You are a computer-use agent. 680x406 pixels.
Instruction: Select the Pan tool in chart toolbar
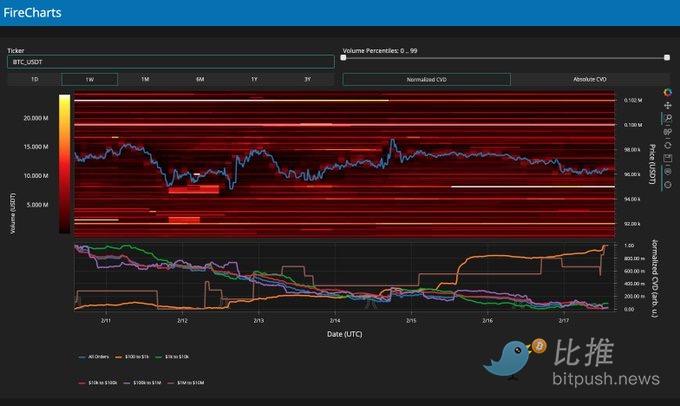pyautogui.click(x=667, y=106)
